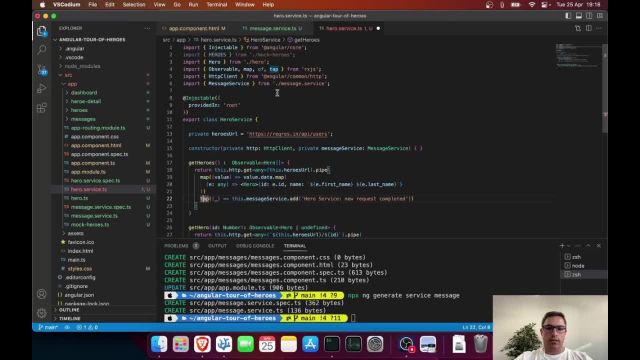
Task: Open customize layout icon in title bar
Action: (600, 16)
